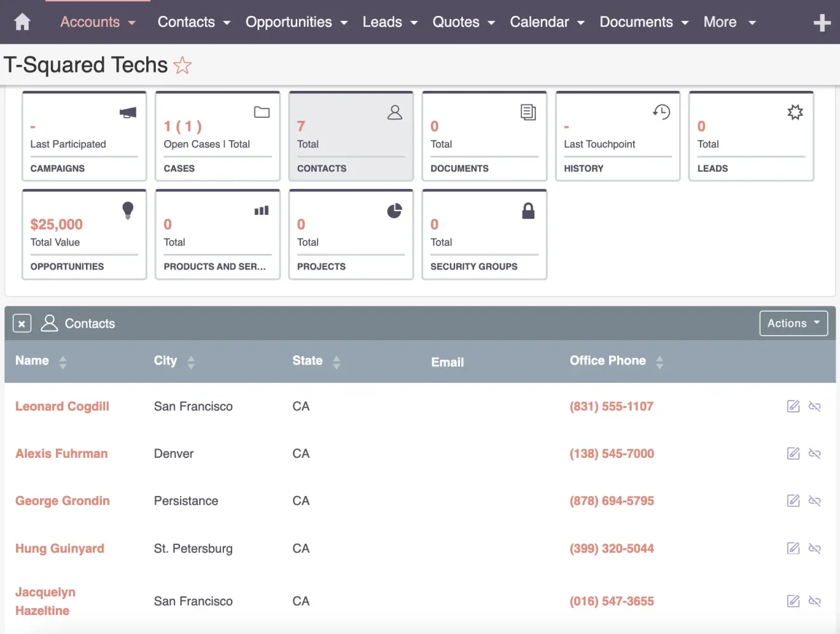Viewport: 840px width, 634px height.
Task: Go to the Home icon in navbar
Action: coord(22,22)
